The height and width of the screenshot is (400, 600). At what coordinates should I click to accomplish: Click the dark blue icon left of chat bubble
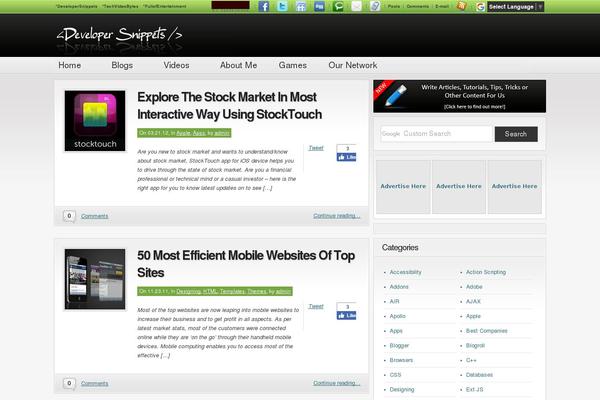[319, 6]
